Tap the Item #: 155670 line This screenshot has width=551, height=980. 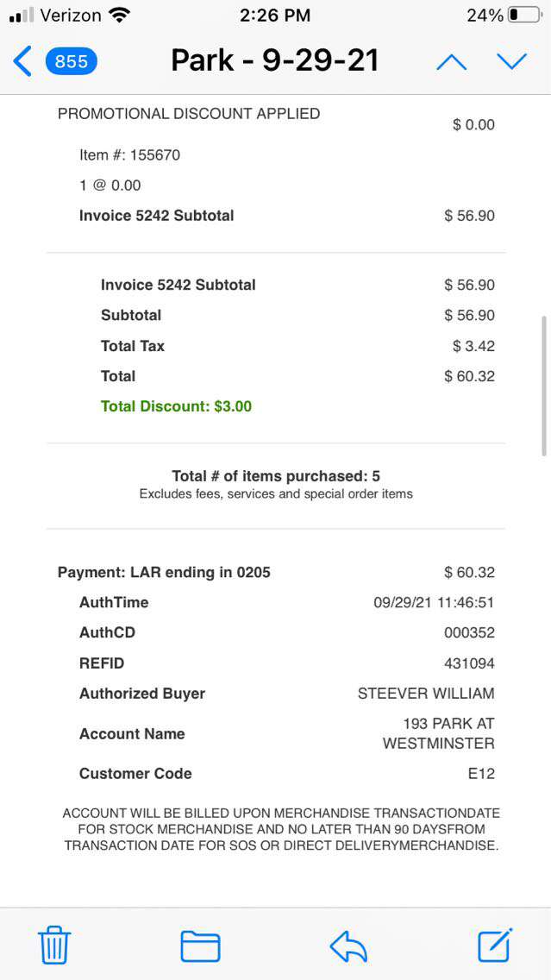coord(129,155)
